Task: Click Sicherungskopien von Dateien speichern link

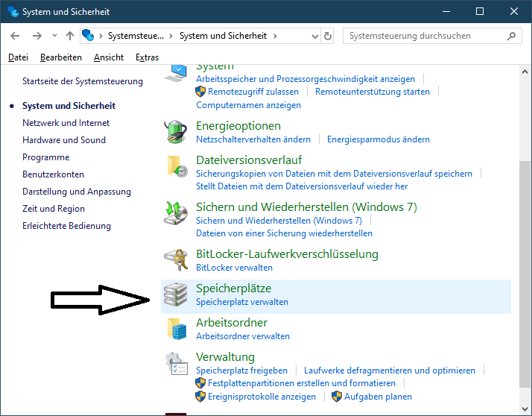Action: click(334, 174)
